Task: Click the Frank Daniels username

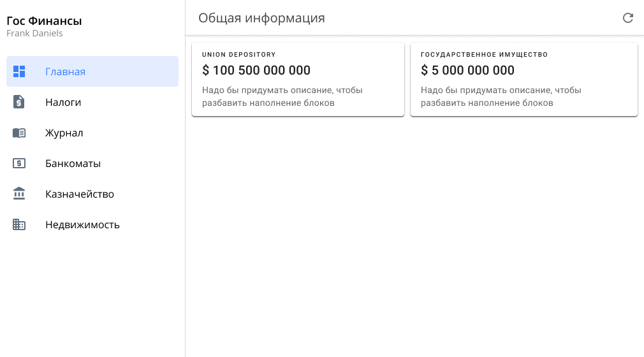Action: coord(34,33)
